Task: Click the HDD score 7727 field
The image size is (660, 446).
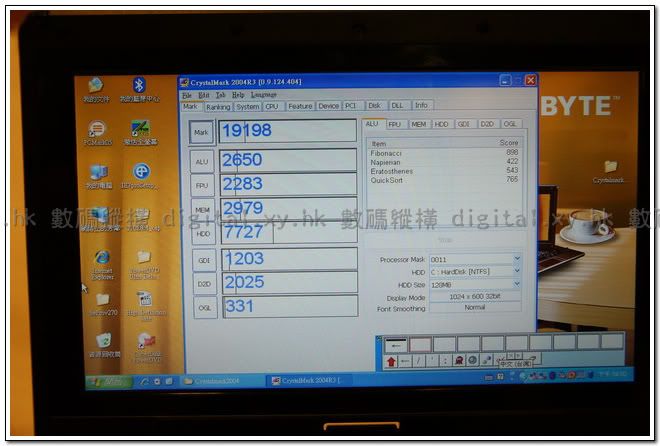Action: coord(289,232)
